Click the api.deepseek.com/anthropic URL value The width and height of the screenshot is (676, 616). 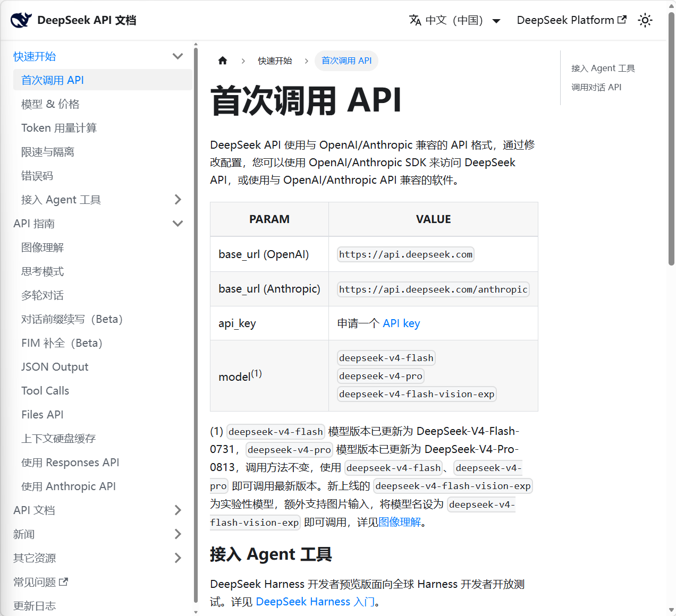(x=433, y=289)
